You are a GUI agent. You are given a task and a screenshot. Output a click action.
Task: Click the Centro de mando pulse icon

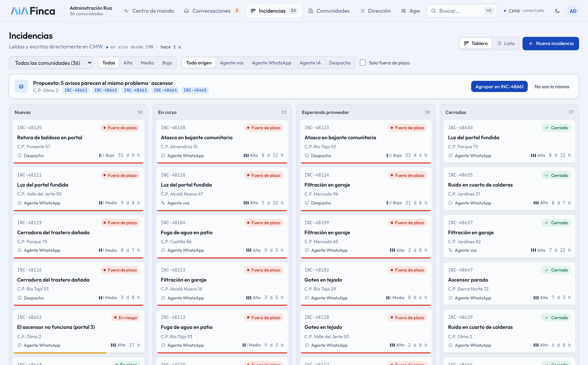coord(126,11)
